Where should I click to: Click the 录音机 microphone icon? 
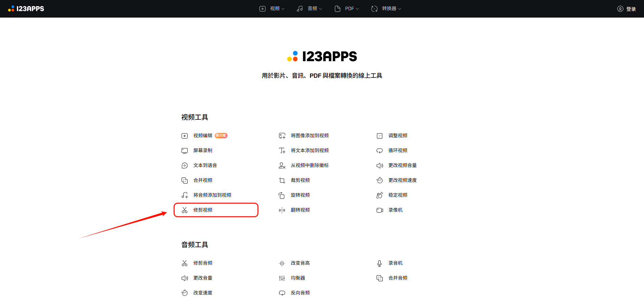tap(380, 263)
